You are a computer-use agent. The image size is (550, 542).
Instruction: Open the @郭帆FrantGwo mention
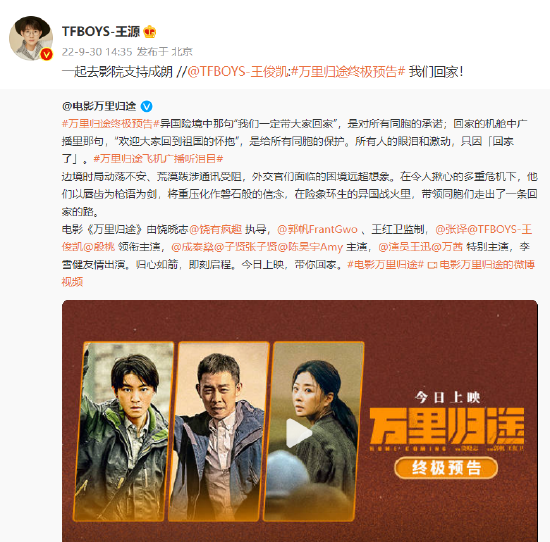point(317,229)
